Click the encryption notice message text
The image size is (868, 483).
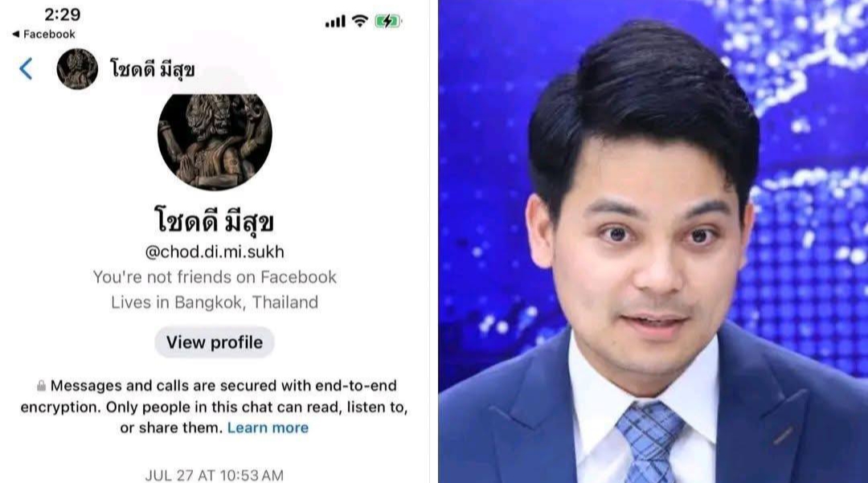tap(215, 407)
